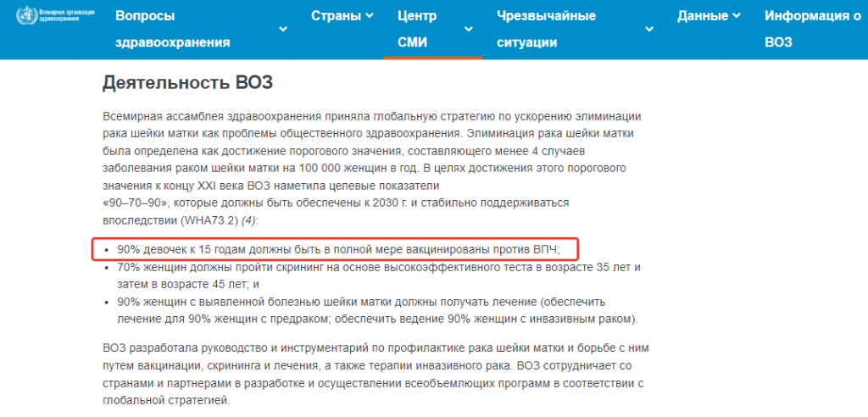Open the Вопросы здравоохранения menu

(173, 30)
